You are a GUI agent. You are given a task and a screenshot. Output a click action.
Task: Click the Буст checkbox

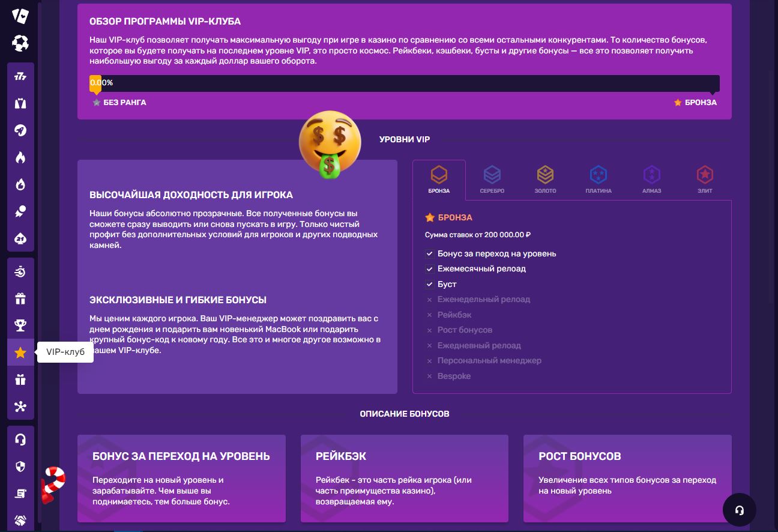coord(429,284)
